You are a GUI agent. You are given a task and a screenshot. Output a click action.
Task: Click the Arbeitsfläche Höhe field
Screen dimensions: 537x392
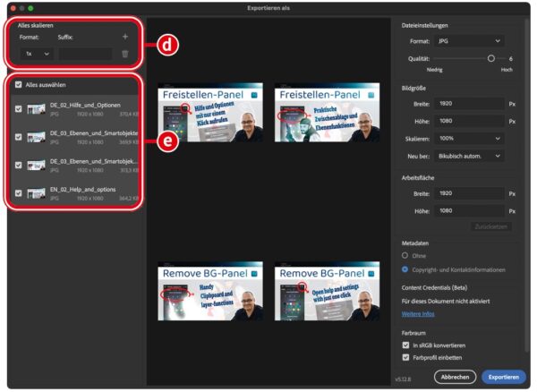(469, 211)
